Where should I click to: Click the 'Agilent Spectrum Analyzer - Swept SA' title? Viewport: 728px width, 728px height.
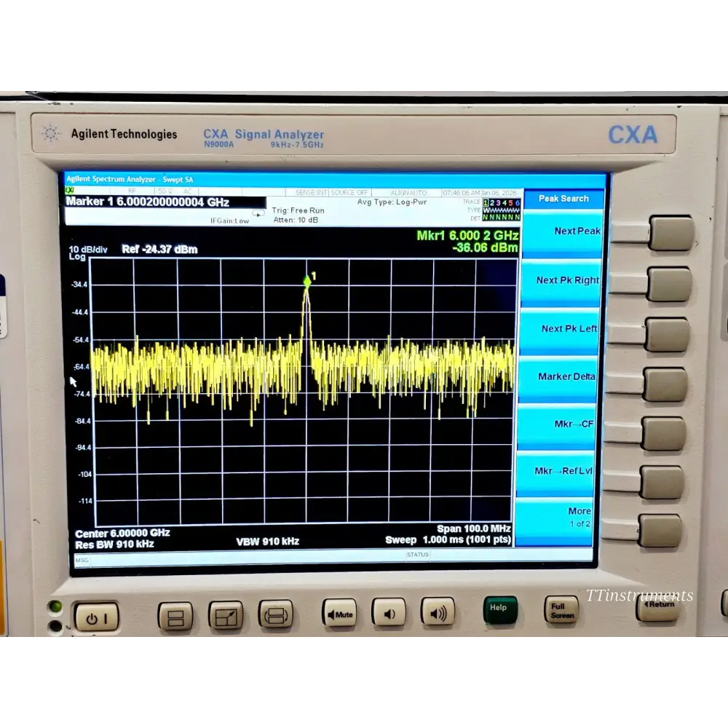tap(130, 179)
